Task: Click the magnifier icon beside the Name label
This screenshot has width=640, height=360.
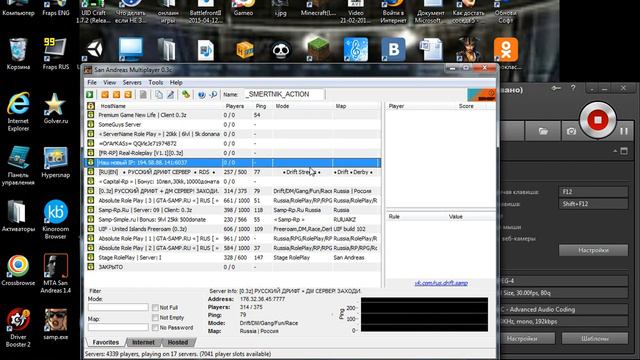Action: [213, 95]
